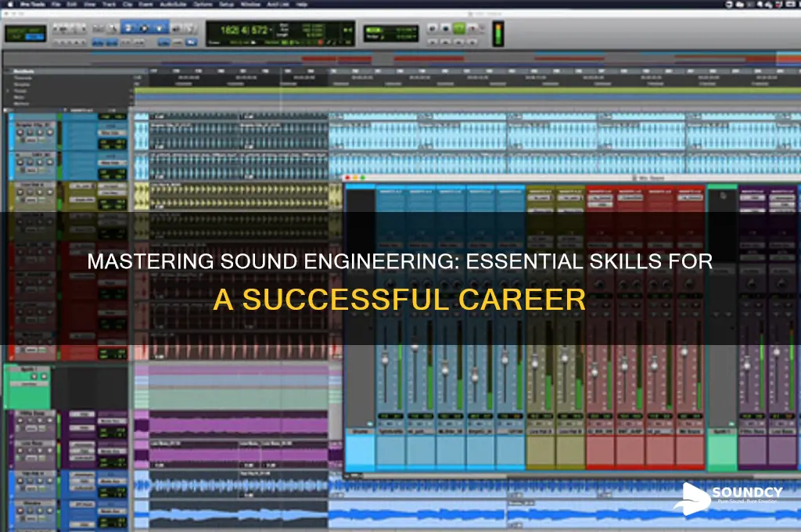Solo the olive track in edit window
The height and width of the screenshot is (532, 801).
tap(40, 192)
